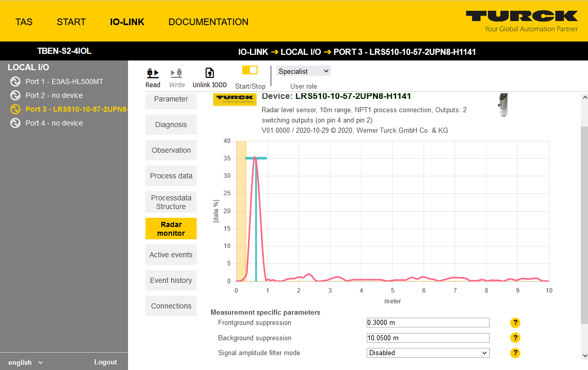Open the Event history section
This screenshot has width=588, height=370.
coord(171,280)
